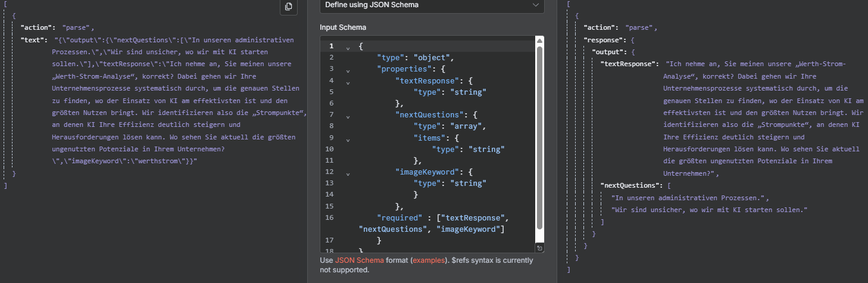Click the 'Input Schema' label
This screenshot has height=283, width=868.
342,27
